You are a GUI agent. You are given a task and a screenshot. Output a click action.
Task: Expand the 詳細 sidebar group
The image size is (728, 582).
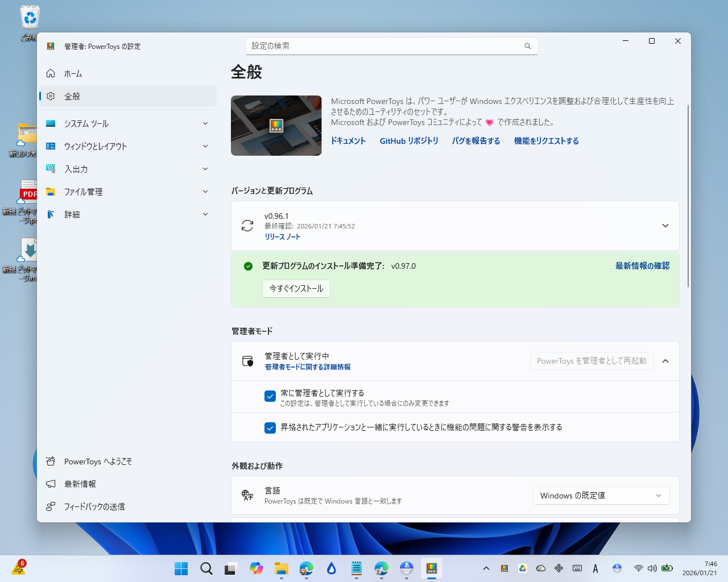(205, 214)
